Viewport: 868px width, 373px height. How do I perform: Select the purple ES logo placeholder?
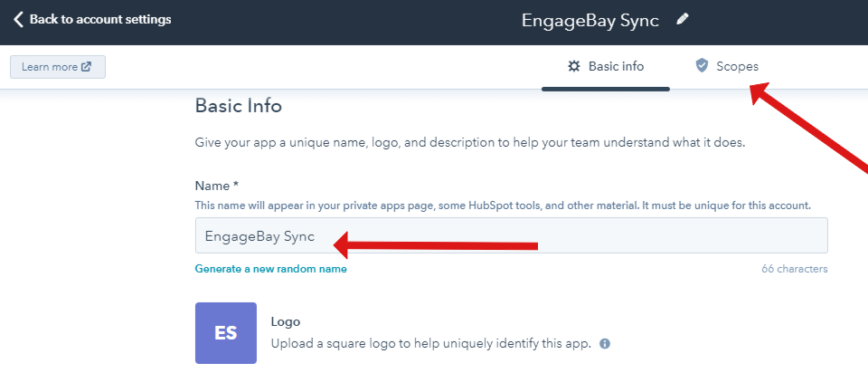226,333
